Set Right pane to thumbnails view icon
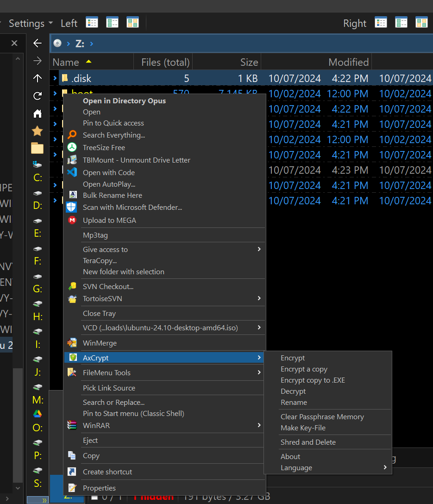 coord(421,23)
